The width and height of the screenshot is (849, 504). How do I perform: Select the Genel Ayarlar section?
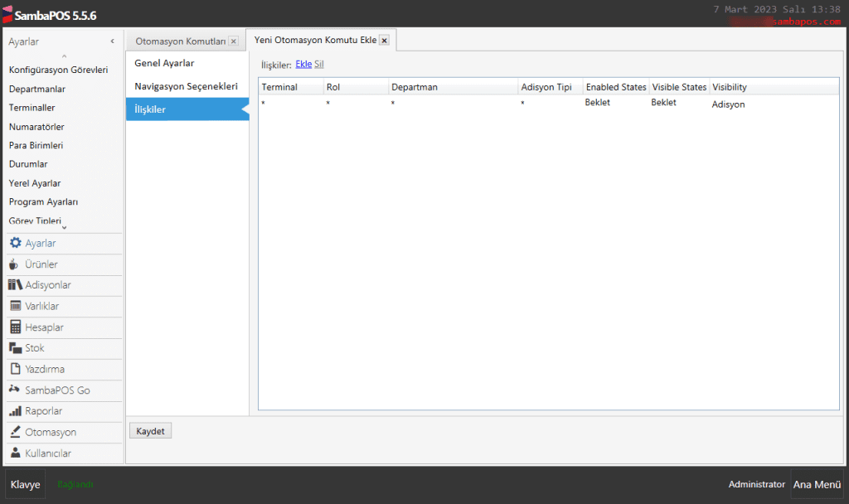point(164,63)
